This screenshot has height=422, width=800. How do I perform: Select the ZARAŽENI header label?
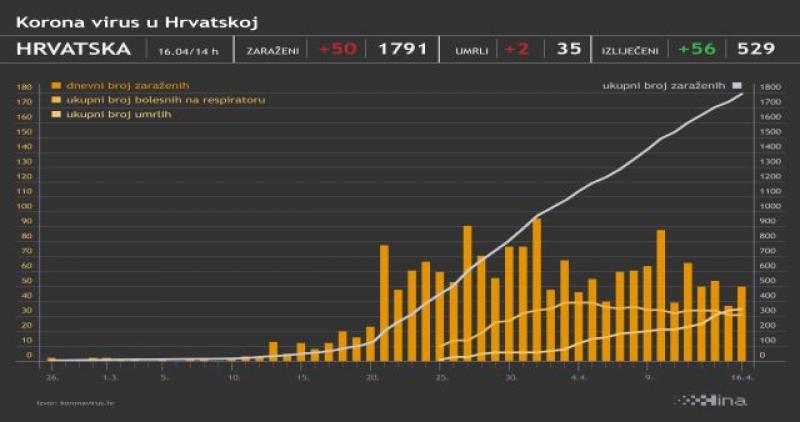point(269,50)
